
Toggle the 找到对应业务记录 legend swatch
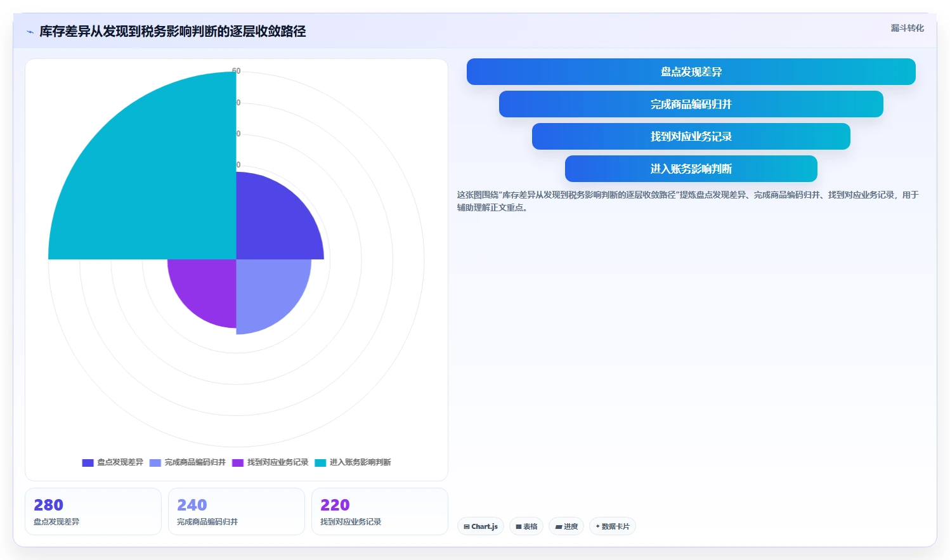pyautogui.click(x=238, y=462)
